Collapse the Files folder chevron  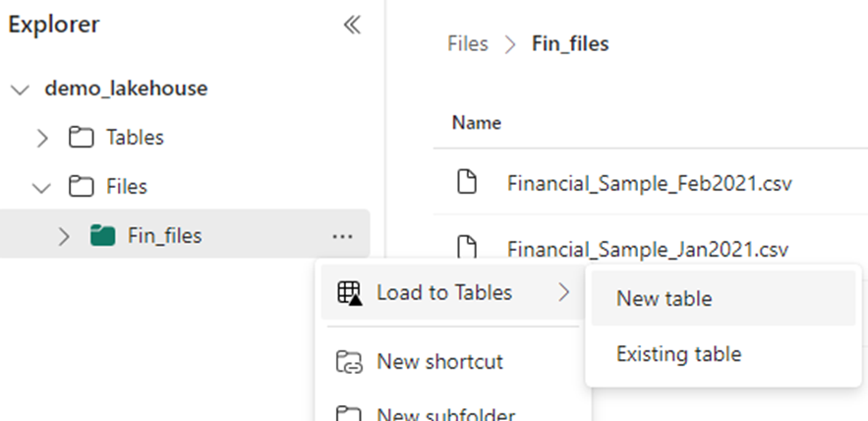pyautogui.click(x=41, y=188)
